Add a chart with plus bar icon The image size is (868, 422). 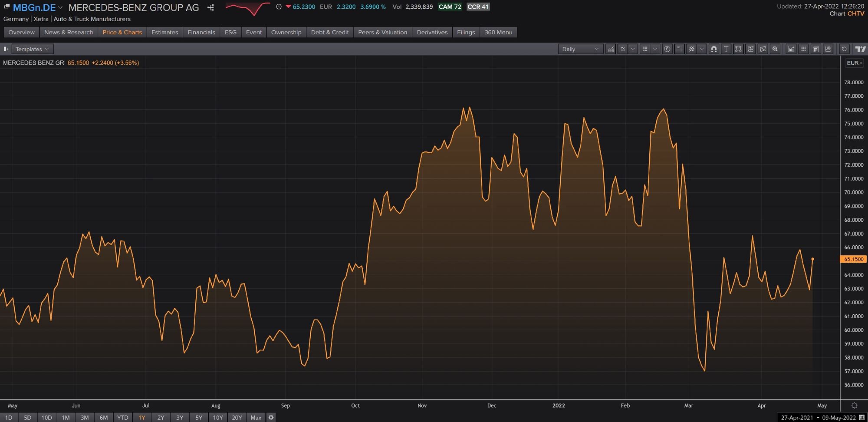click(x=791, y=49)
